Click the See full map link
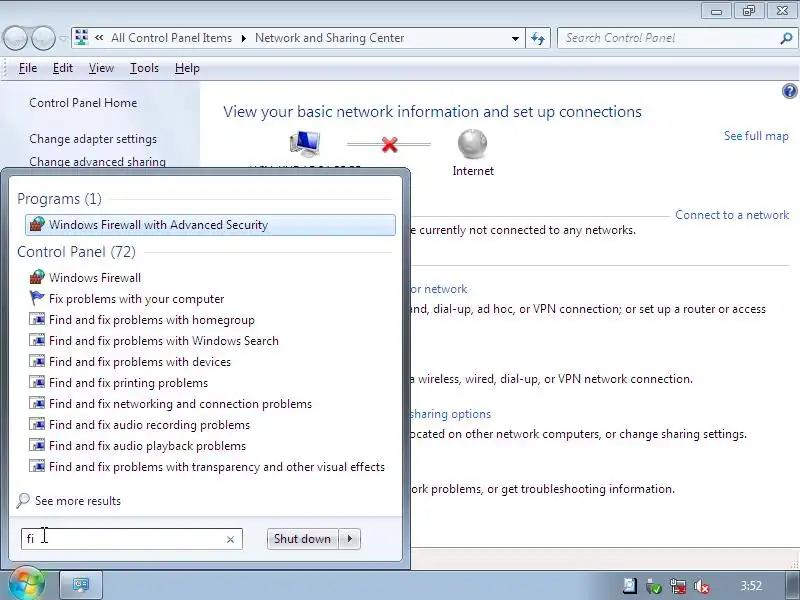The width and height of the screenshot is (800, 600). click(756, 136)
